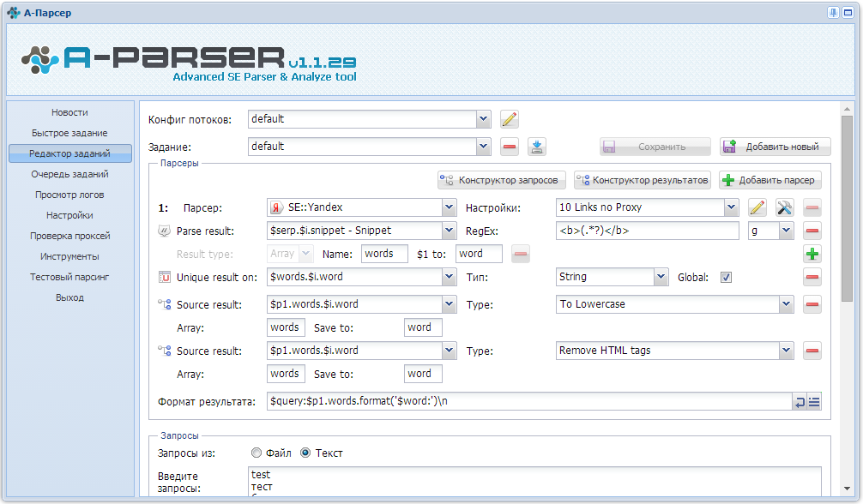Viewport: 863px width, 504px height.
Task: Open Конструктор результатов
Action: 643,180
